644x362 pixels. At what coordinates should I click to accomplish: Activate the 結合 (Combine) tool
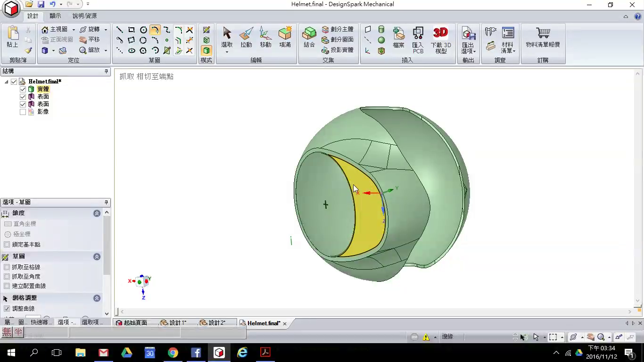309,37
